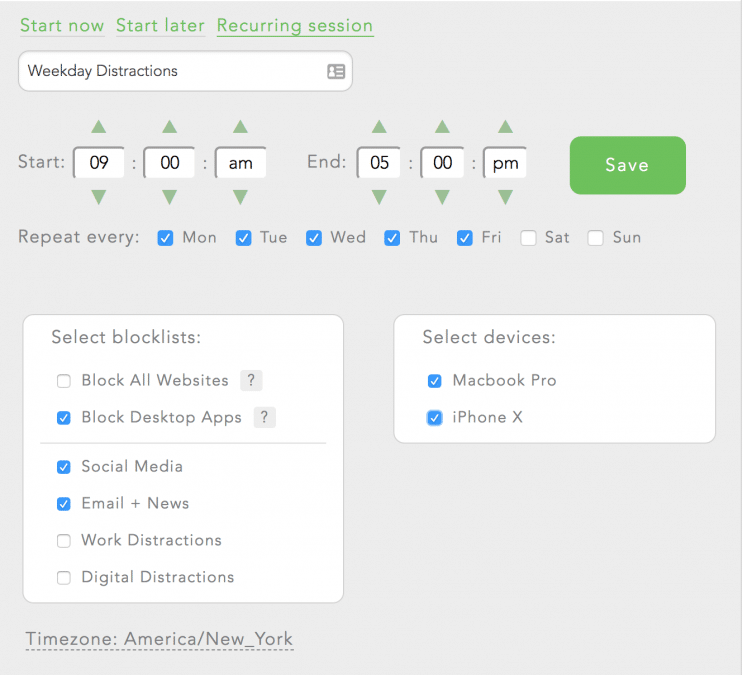
Task: Click help icon next to Block All Websites
Action: (251, 380)
